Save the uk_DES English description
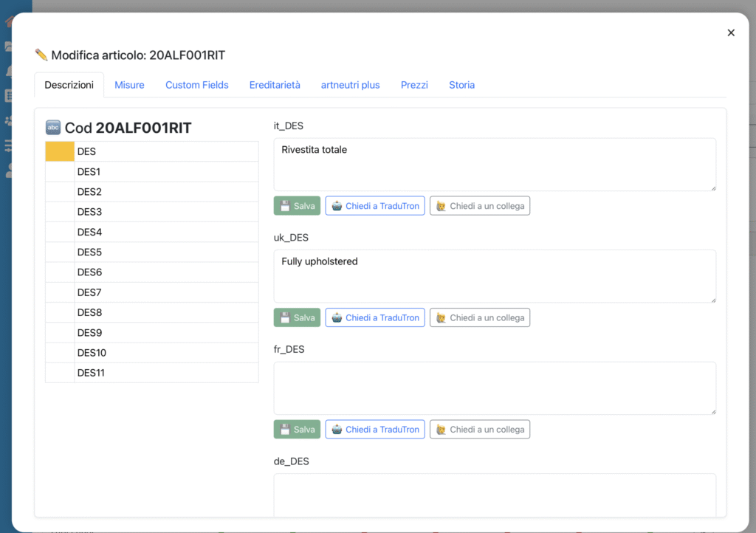The image size is (756, 533). tap(297, 317)
